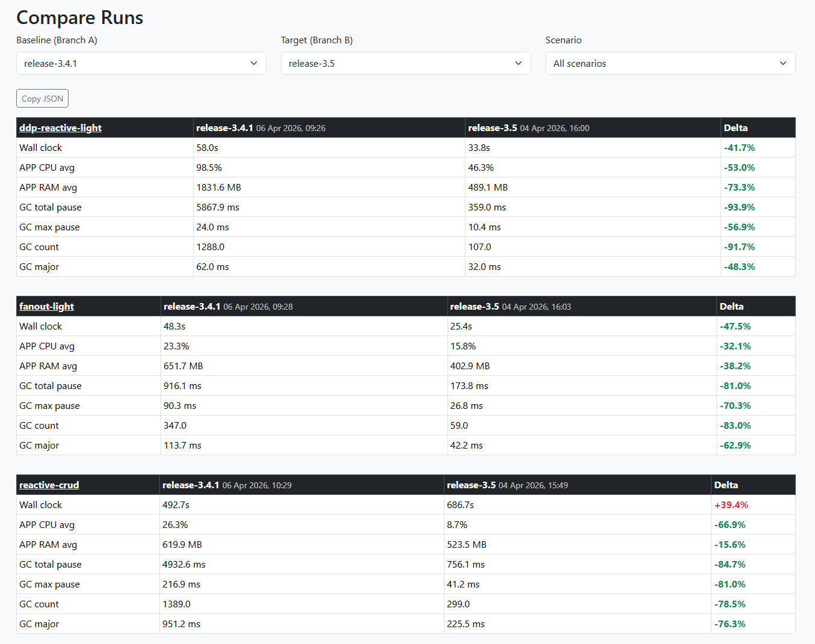Viewport: 815px width, 644px height.
Task: Click release-3.4.1 column header in fanout-light table
Action: point(192,306)
